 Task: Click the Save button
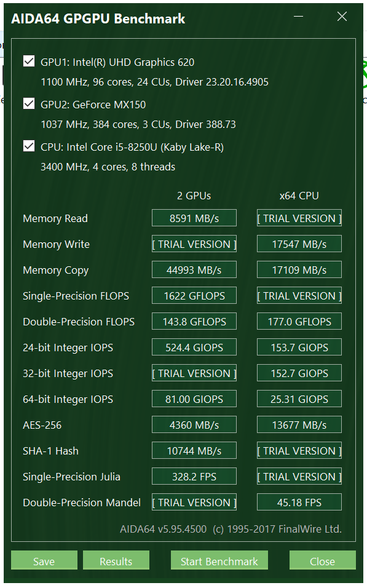[44, 561]
